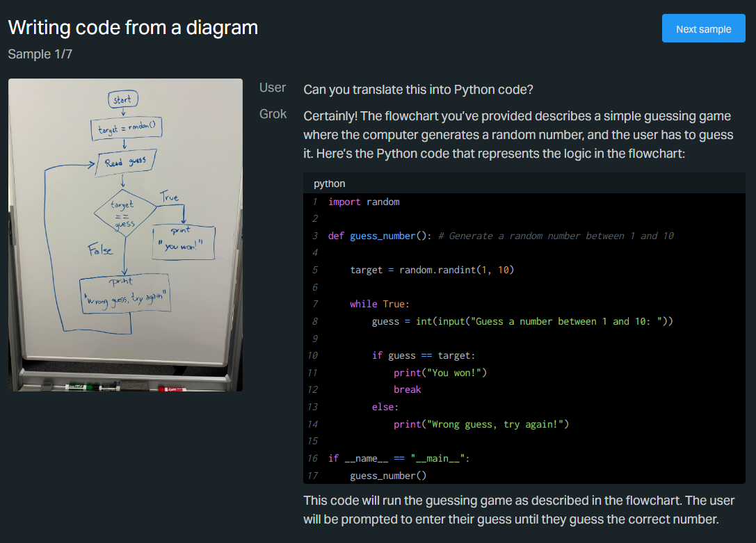Click the closing paragraph below the code block
The height and width of the screenshot is (543, 756).
coord(518,510)
